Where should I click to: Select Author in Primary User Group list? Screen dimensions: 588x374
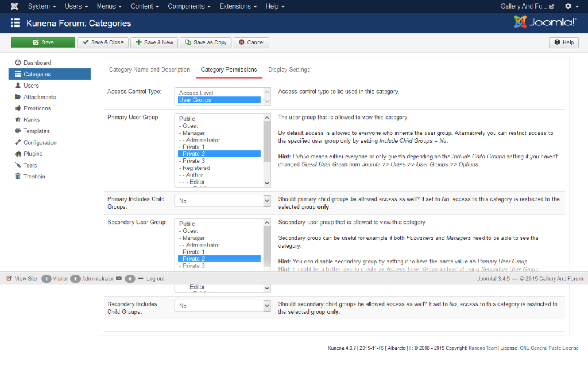tap(219, 175)
